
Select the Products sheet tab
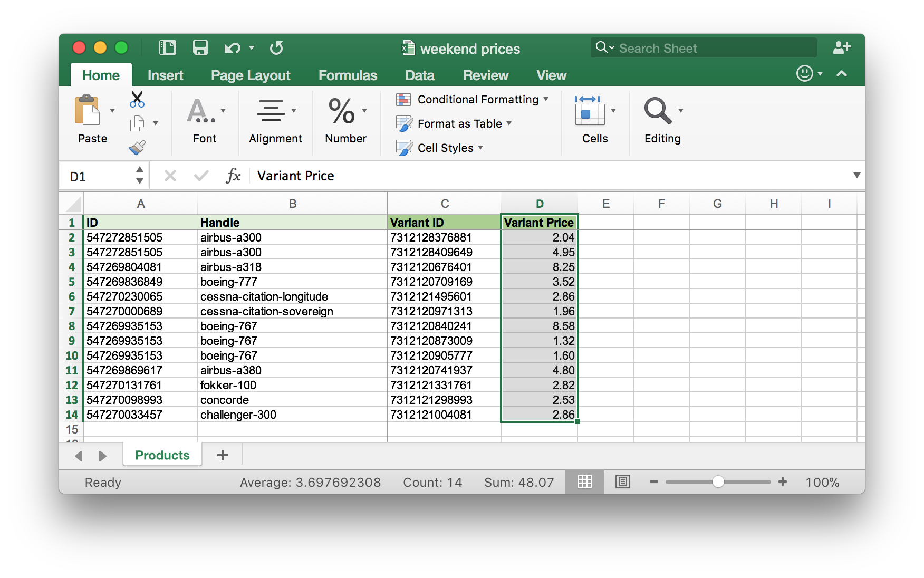click(162, 455)
